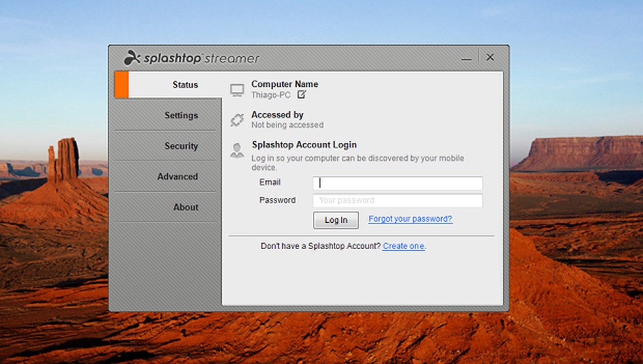Select the Status tab
This screenshot has height=364, width=643.
[x=185, y=85]
